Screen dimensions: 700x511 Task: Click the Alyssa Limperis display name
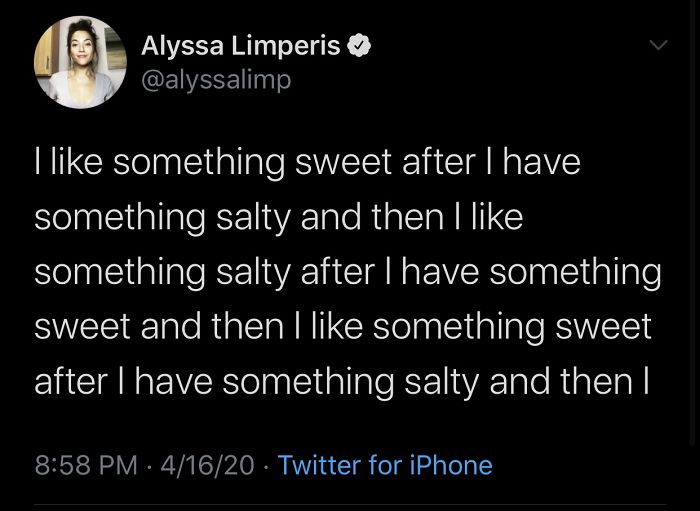pos(241,46)
